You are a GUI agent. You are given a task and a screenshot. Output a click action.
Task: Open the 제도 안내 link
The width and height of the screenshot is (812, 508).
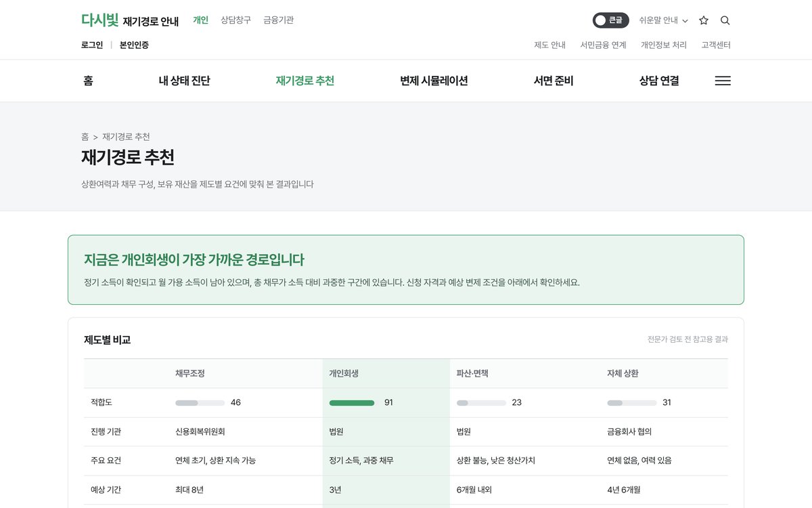pos(549,45)
